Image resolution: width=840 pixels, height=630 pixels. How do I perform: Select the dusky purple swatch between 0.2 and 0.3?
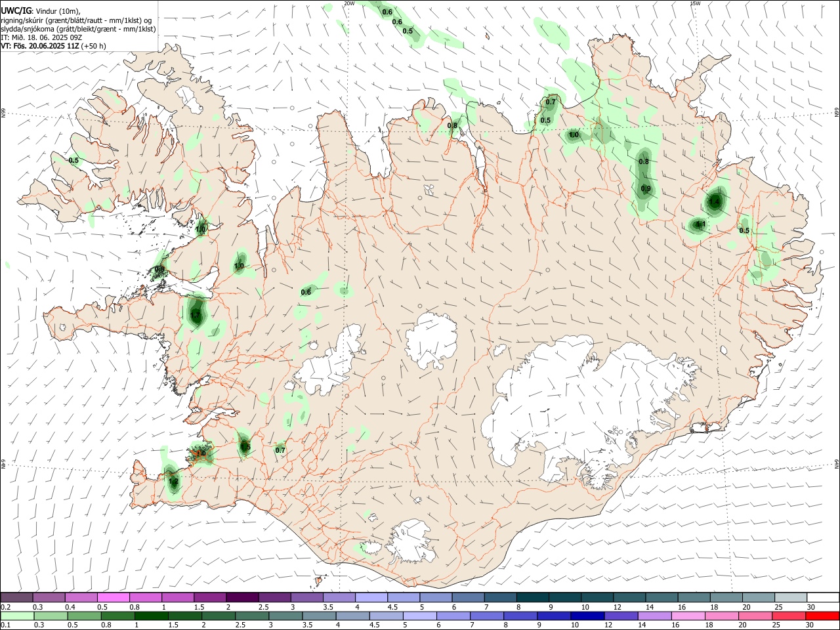coord(16,597)
